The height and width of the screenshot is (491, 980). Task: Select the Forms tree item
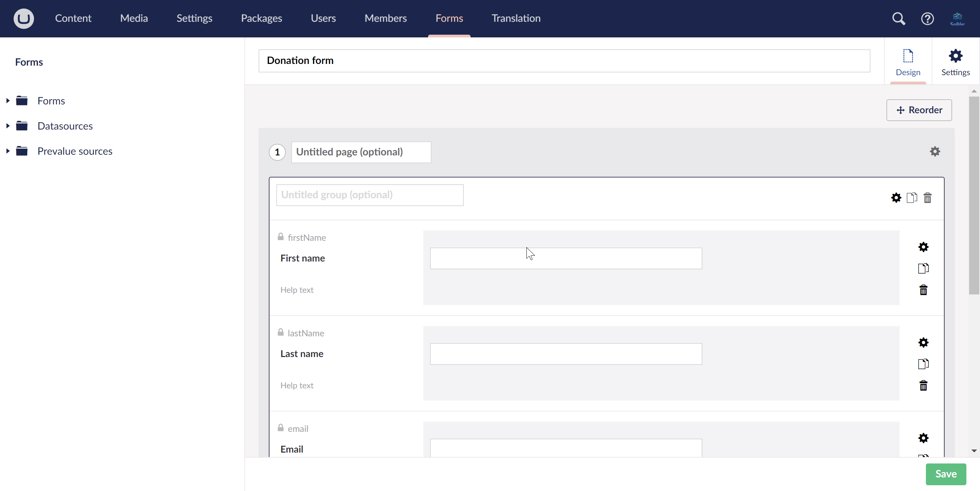(51, 101)
